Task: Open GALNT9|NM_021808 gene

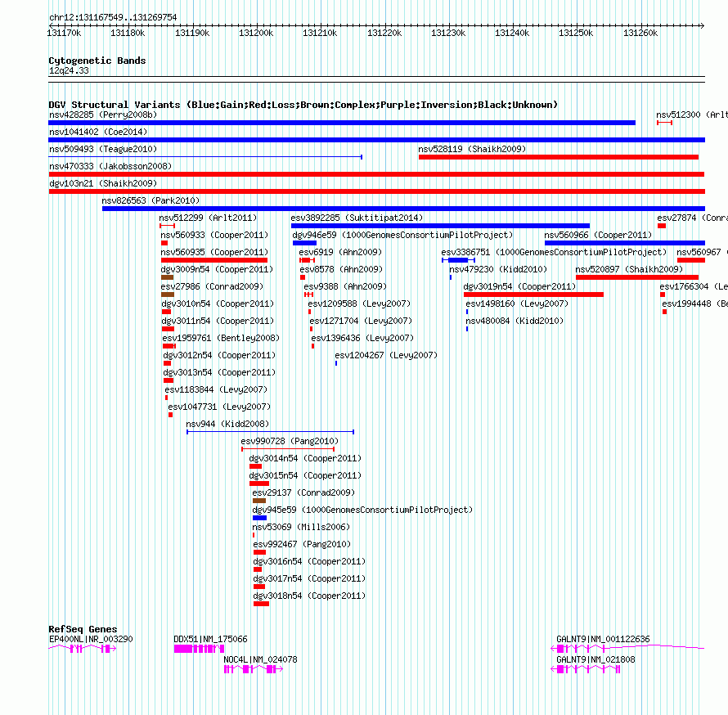Action: 595,659
